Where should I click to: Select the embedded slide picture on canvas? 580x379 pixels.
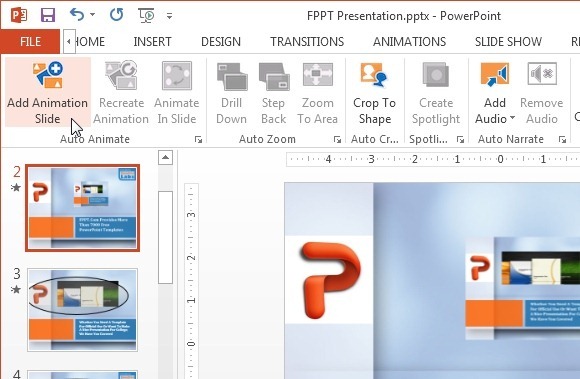point(522,288)
